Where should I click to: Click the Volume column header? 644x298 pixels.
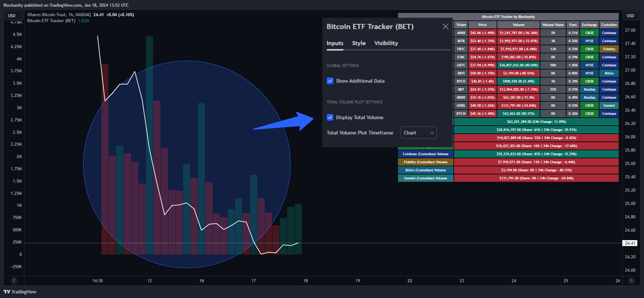(x=519, y=25)
